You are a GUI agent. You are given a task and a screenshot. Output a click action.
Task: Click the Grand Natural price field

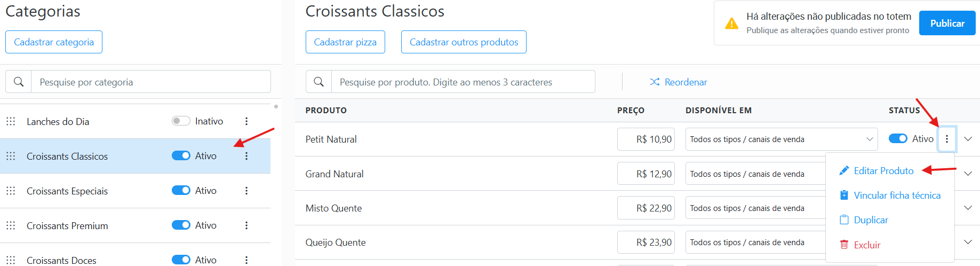point(646,174)
